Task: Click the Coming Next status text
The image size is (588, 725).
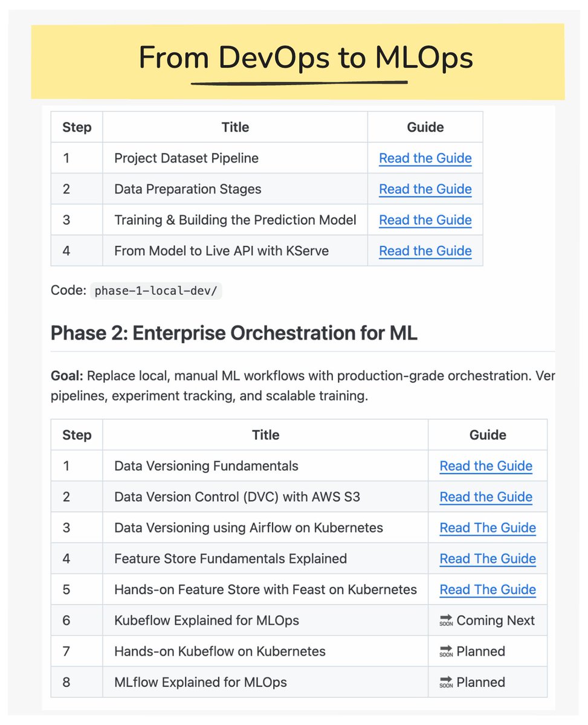Action: (x=496, y=620)
